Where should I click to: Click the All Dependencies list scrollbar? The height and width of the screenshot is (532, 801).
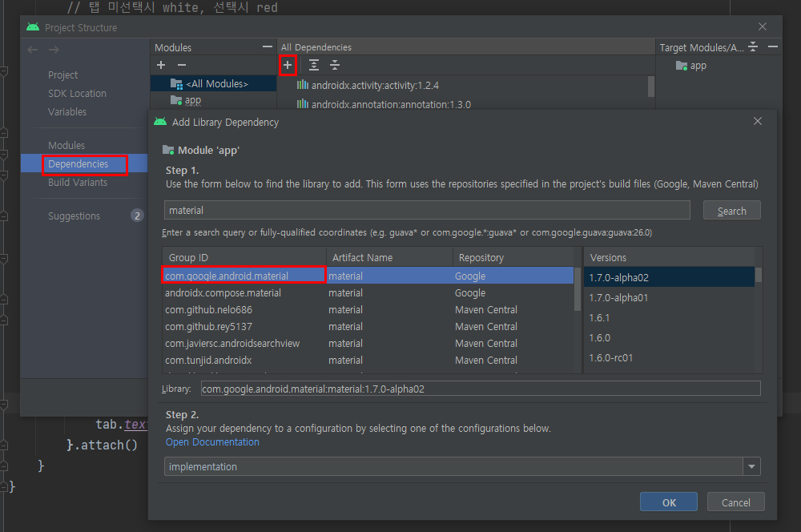pyautogui.click(x=650, y=87)
